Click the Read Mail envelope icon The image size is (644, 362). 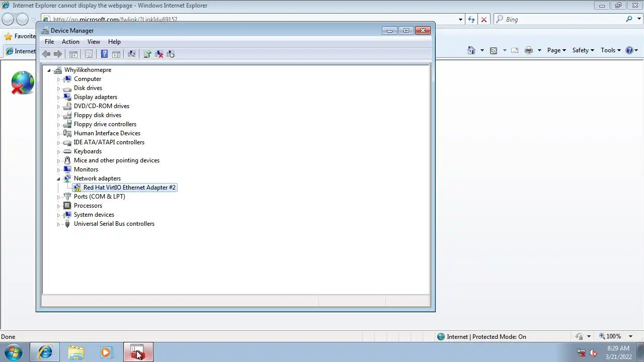click(x=515, y=50)
